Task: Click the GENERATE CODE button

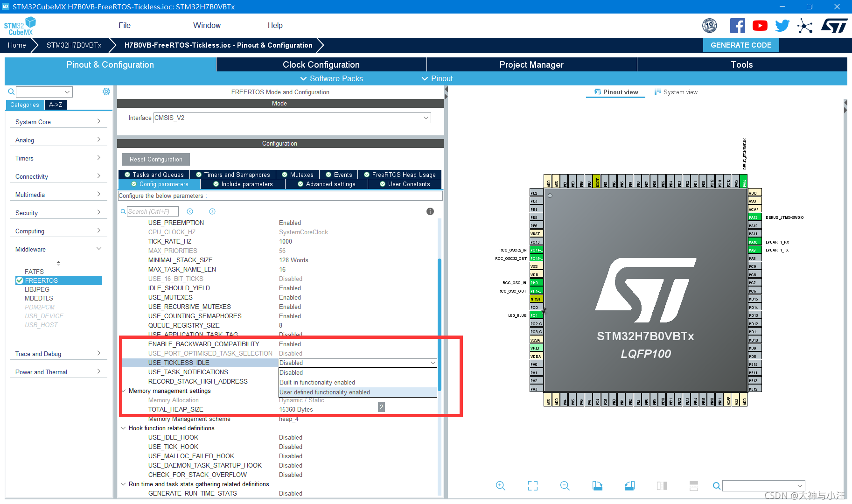Action: [x=741, y=45]
